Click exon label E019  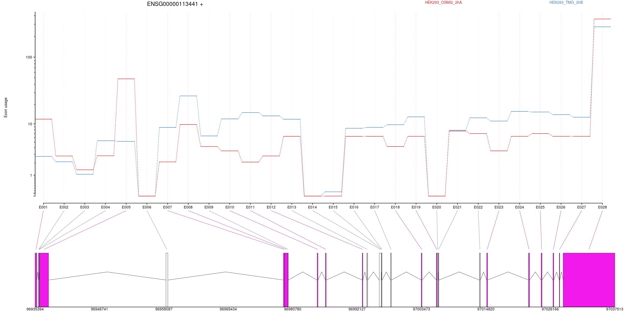(x=416, y=207)
